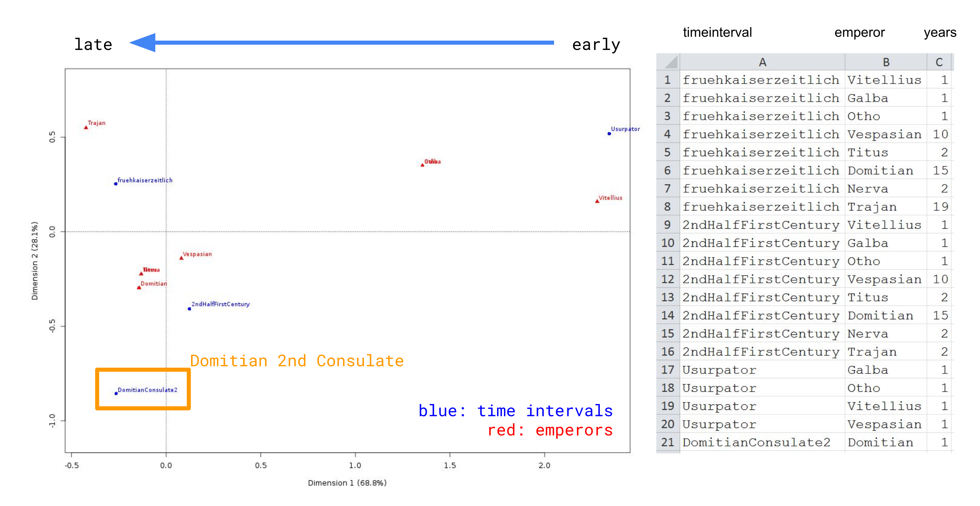Click the 'emperor' heading above table

click(860, 33)
